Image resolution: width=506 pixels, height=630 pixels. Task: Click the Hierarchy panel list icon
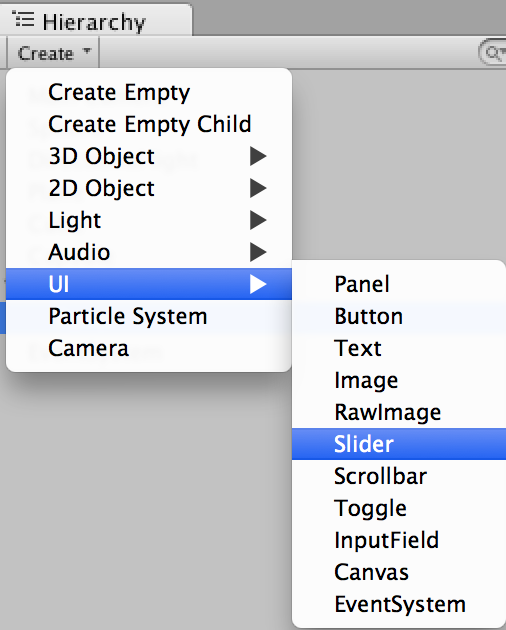23,19
